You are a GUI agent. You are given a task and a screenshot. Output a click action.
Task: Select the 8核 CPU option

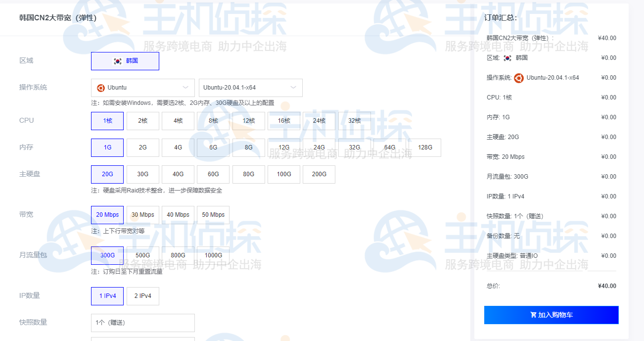pyautogui.click(x=213, y=121)
